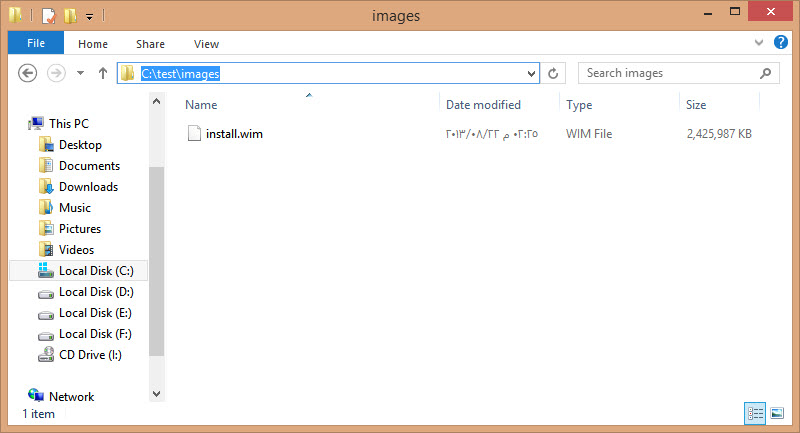Viewport: 800px width, 433px height.
Task: Go back using the Back arrow
Action: tap(28, 73)
